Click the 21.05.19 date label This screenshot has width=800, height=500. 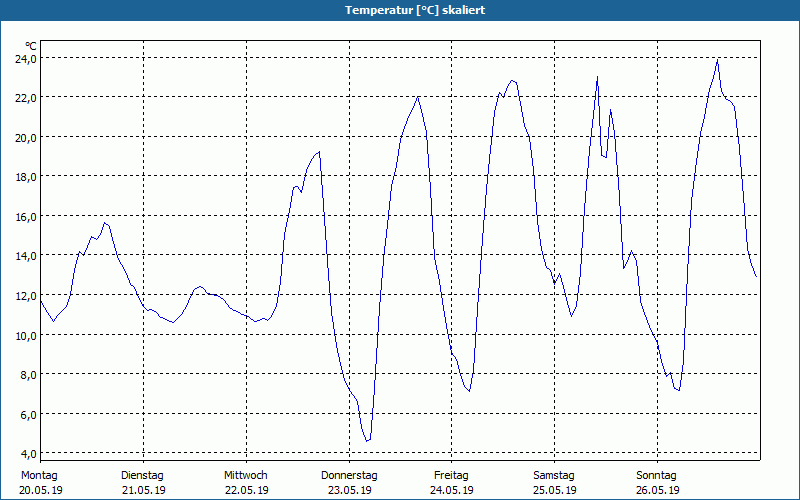click(x=144, y=490)
